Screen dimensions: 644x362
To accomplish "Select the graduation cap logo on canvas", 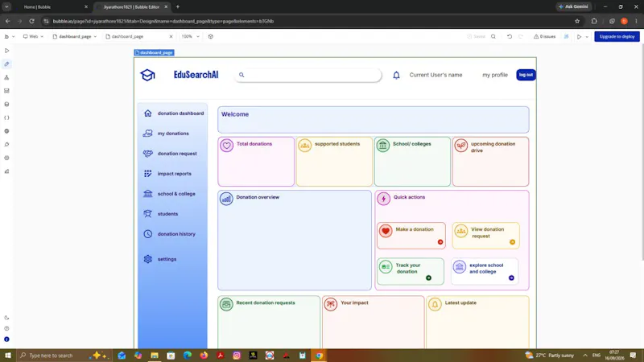I will 147,75.
